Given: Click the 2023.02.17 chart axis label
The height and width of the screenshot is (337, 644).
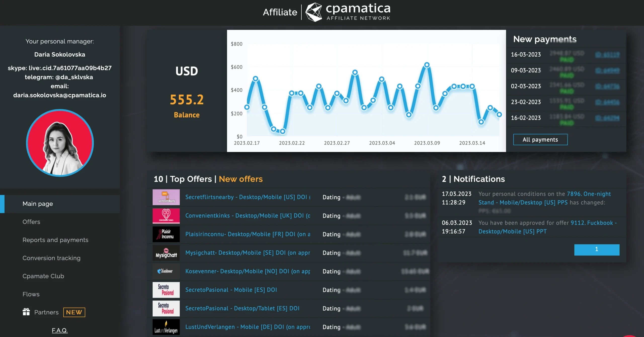Looking at the screenshot, I should 247,143.
